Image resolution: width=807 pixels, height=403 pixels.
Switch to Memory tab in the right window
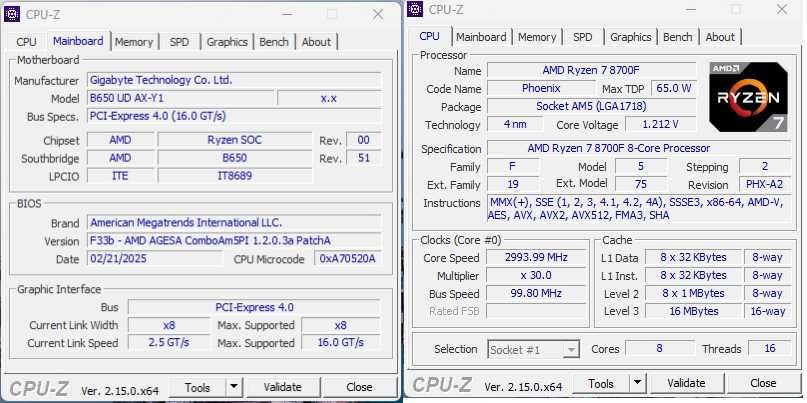(x=537, y=37)
